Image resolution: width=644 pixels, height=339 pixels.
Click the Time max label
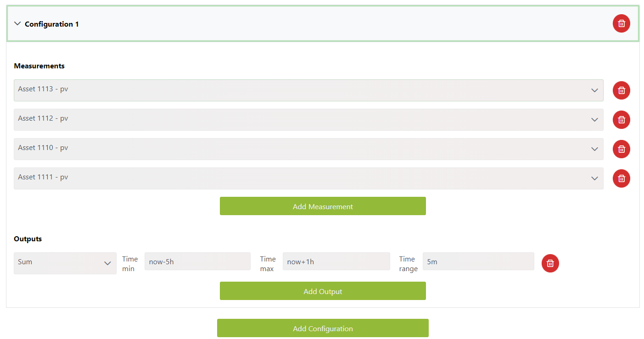tap(268, 264)
